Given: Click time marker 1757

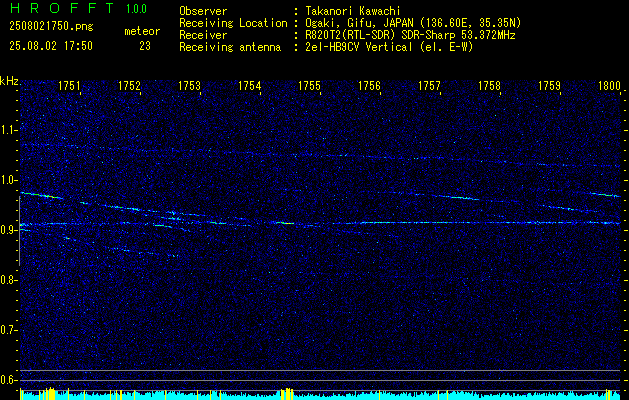Looking at the screenshot, I should point(430,86).
